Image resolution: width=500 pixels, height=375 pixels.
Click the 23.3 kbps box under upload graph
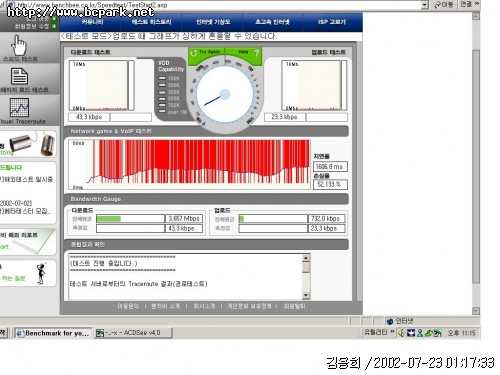284,117
